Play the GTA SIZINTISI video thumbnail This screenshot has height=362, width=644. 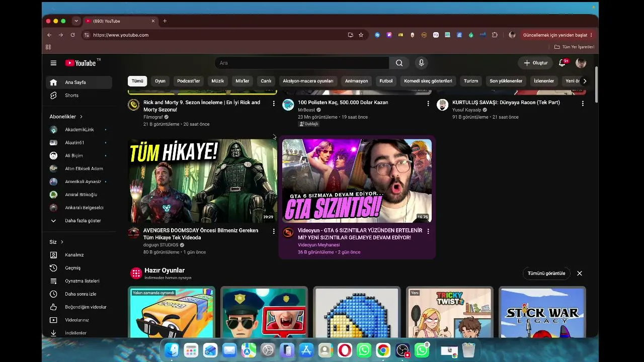(x=357, y=181)
